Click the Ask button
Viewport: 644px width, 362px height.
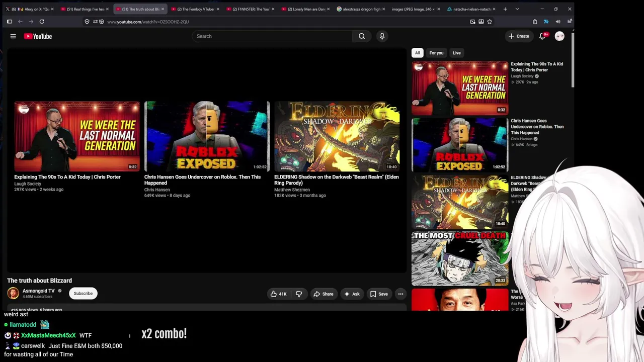[x=351, y=294]
